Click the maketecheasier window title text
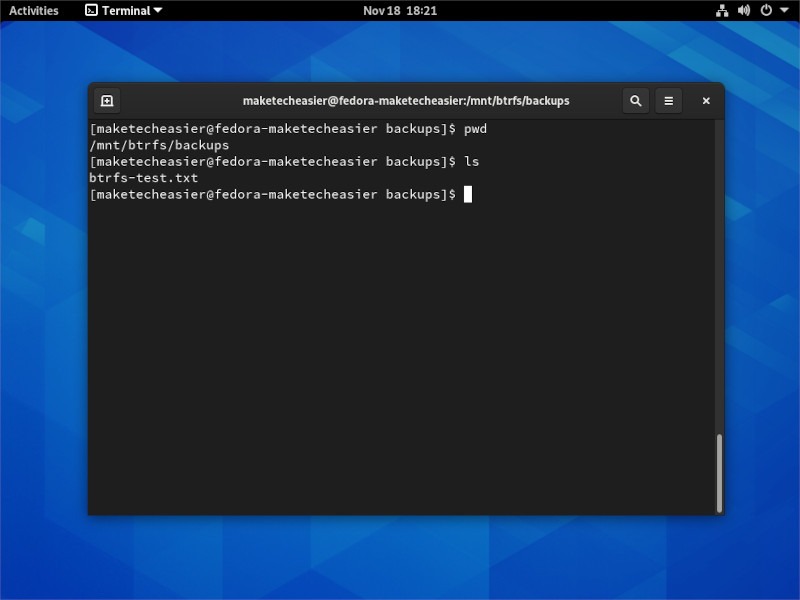 click(406, 100)
